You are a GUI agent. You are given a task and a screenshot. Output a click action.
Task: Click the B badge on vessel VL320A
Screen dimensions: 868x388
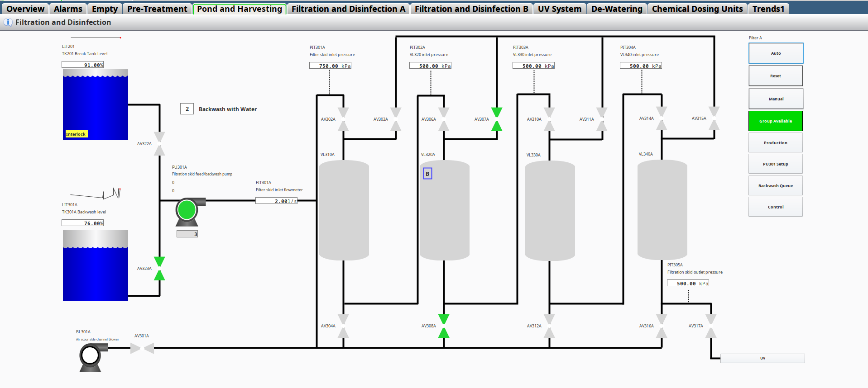[427, 174]
